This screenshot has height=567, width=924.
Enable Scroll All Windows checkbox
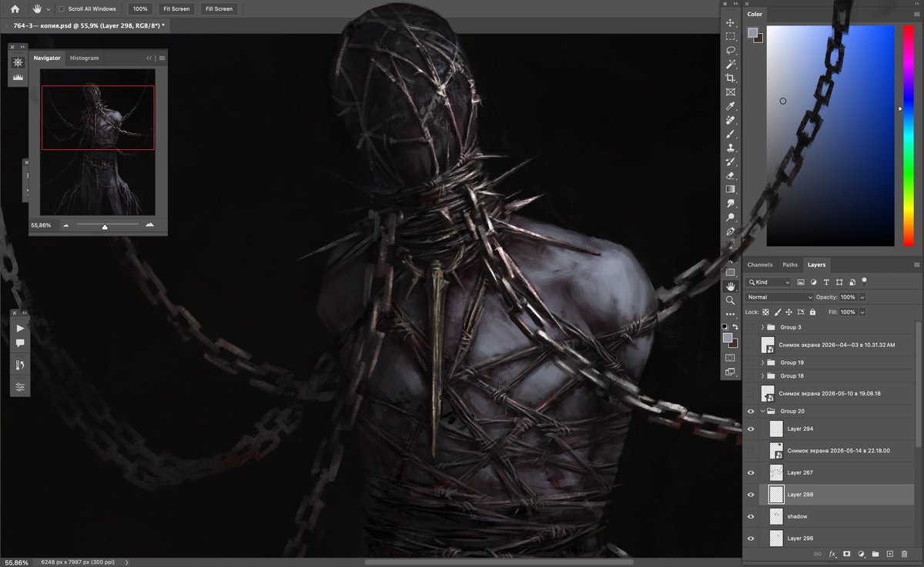pyautogui.click(x=62, y=9)
